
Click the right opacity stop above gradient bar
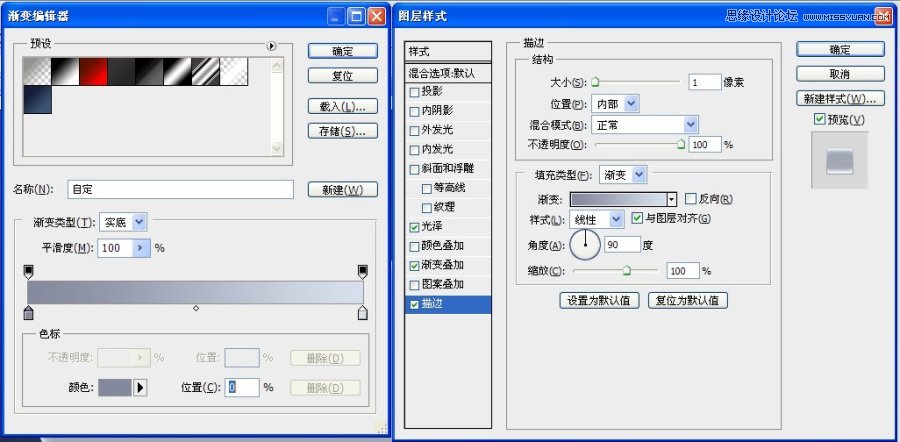[362, 272]
